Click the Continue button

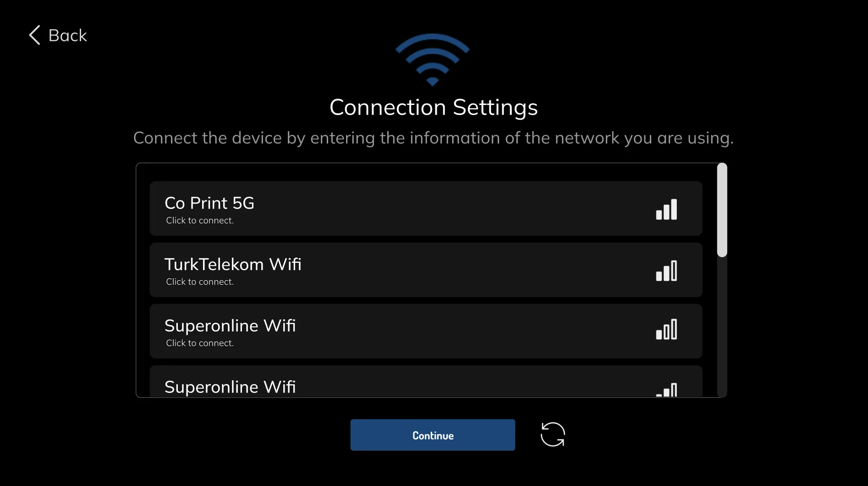(x=433, y=435)
